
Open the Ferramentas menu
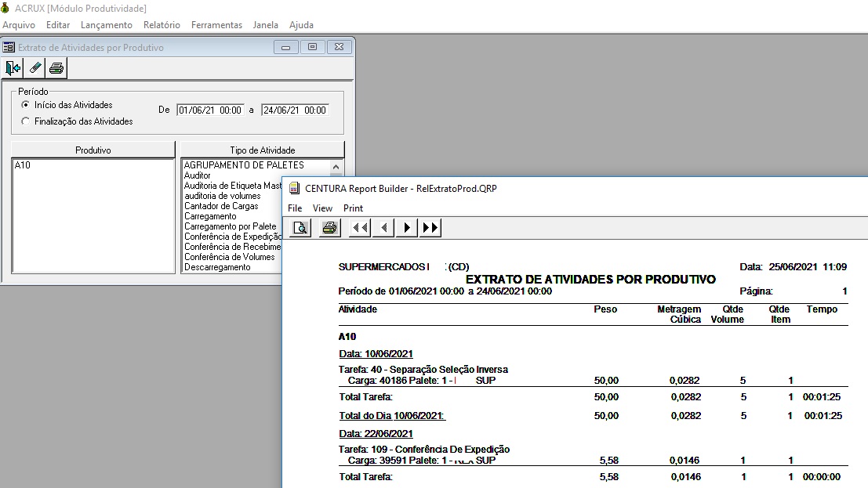pyautogui.click(x=216, y=25)
